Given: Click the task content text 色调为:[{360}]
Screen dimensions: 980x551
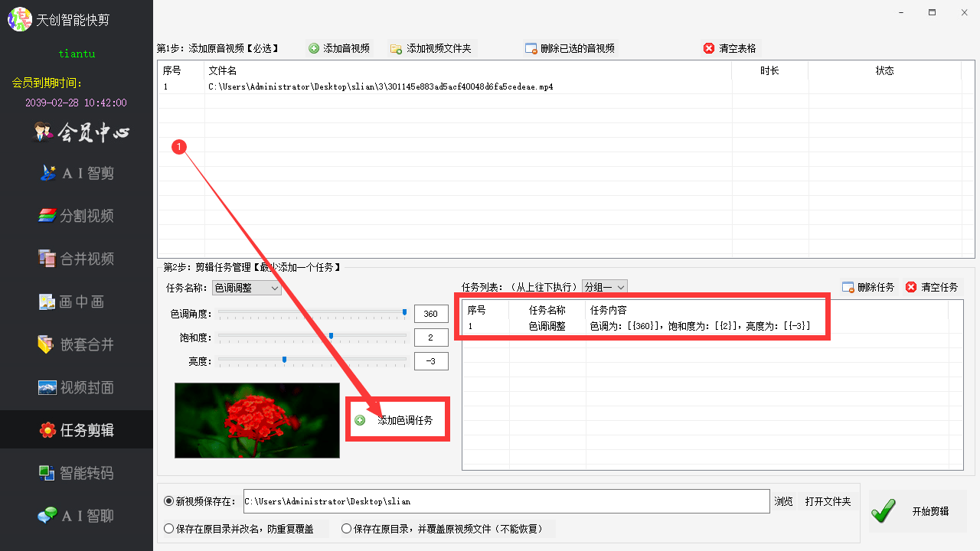Looking at the screenshot, I should (626, 326).
